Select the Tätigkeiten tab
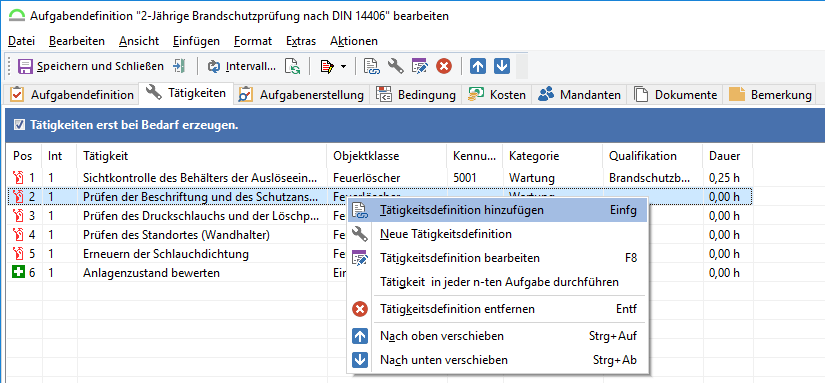This screenshot has width=825, height=383. click(x=186, y=93)
